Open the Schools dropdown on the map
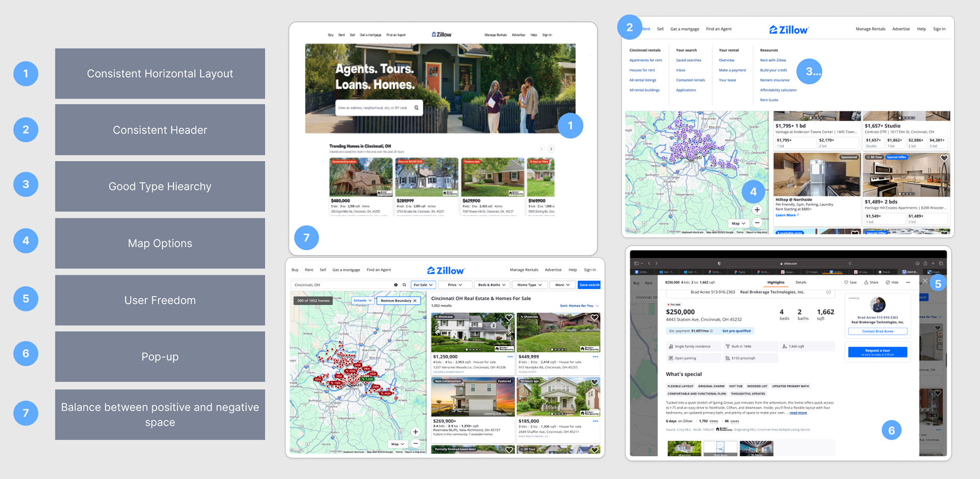Viewport: 980px width, 479px height. click(x=362, y=300)
